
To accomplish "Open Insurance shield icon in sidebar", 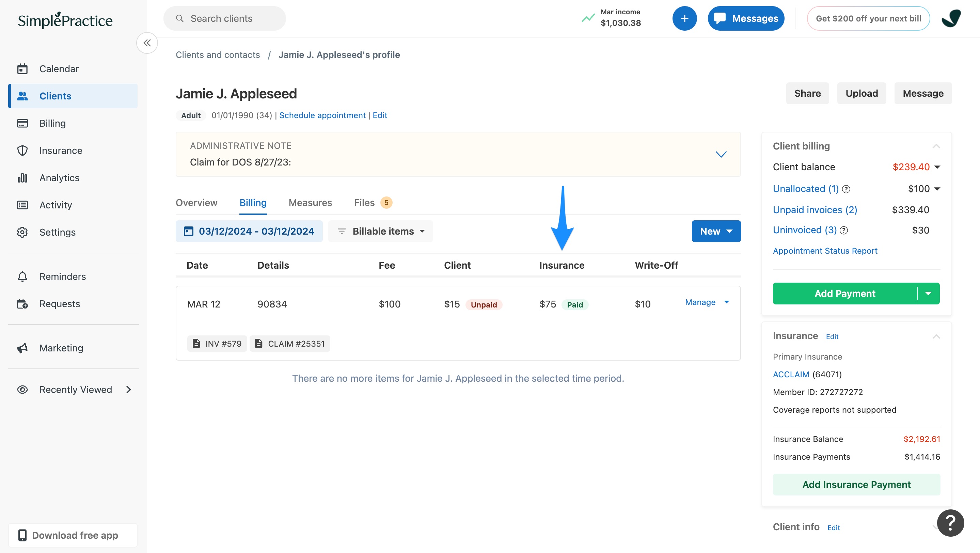I will [x=22, y=151].
